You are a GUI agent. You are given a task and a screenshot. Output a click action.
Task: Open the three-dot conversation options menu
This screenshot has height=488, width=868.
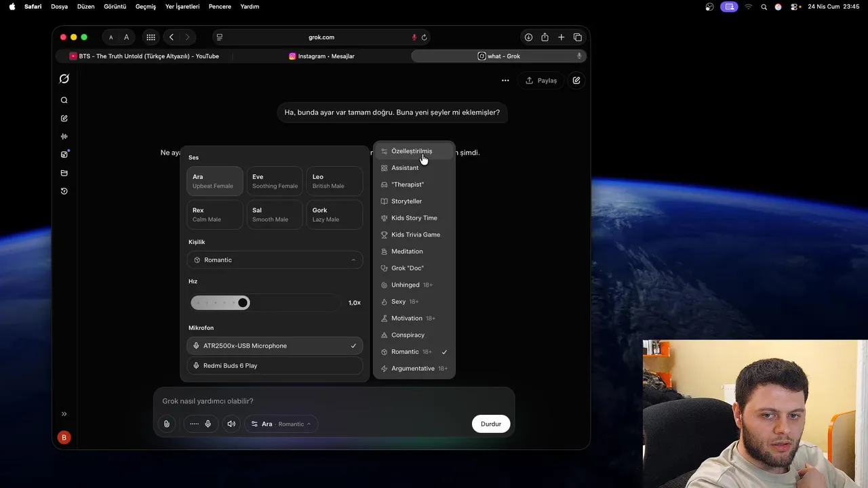(505, 80)
